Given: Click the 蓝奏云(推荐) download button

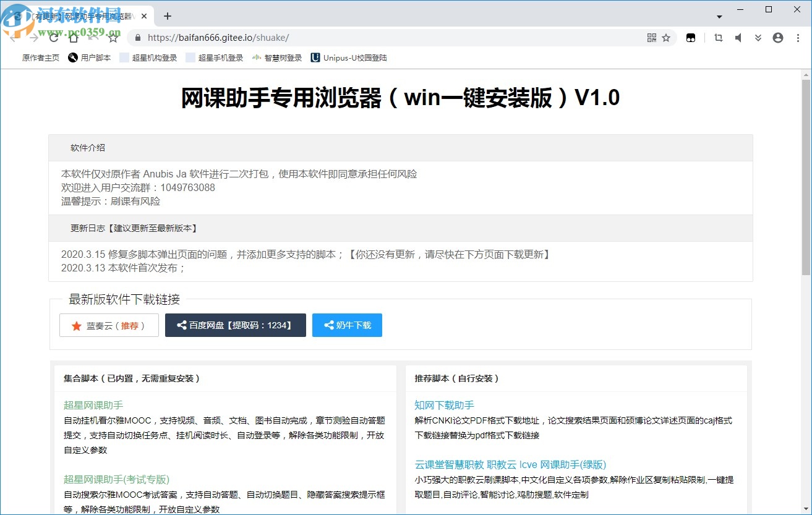Looking at the screenshot, I should [109, 325].
